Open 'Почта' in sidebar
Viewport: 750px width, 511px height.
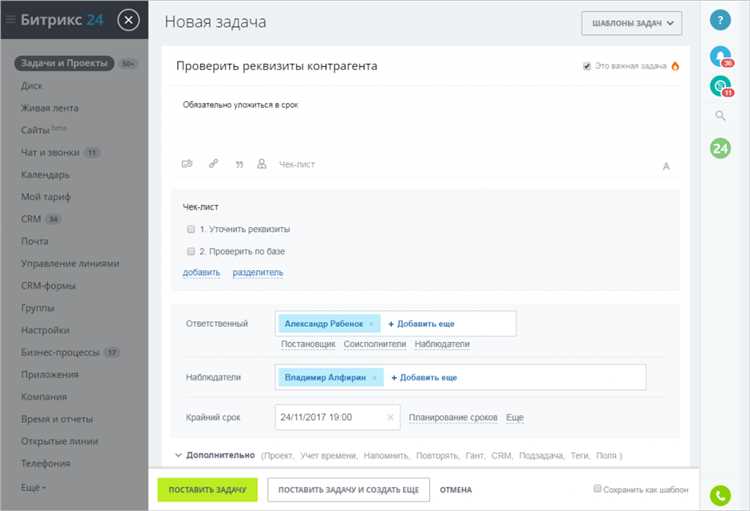(34, 241)
